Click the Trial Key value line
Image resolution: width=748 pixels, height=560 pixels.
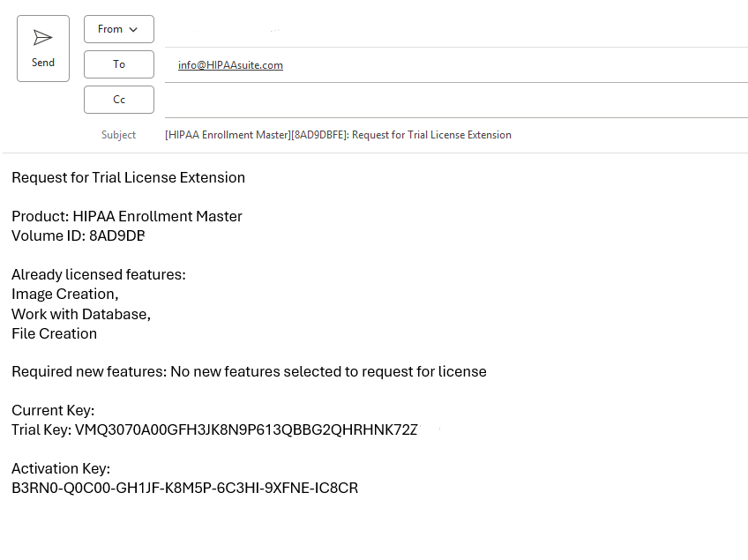click(x=215, y=429)
